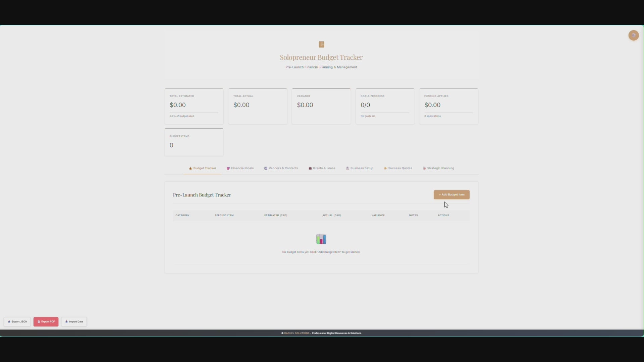Viewport: 644px width, 362px height.
Task: Click the red Export PDF button
Action: 46,322
